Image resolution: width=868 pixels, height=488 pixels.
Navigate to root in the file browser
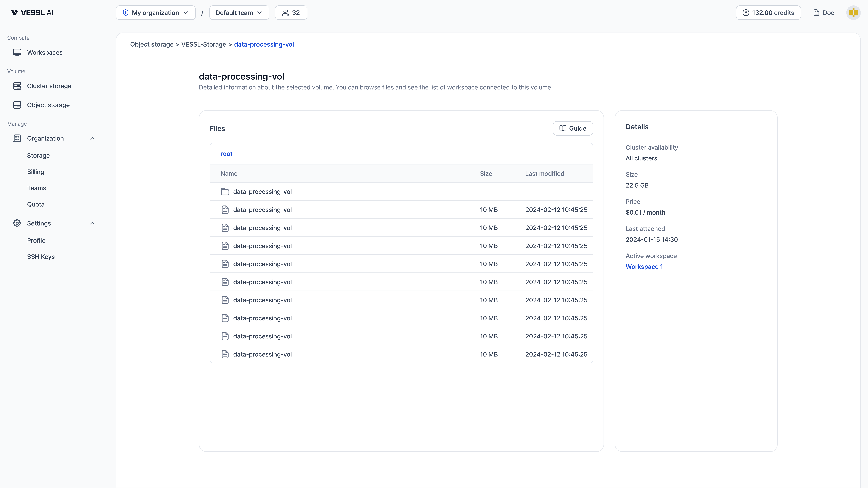pyautogui.click(x=226, y=154)
